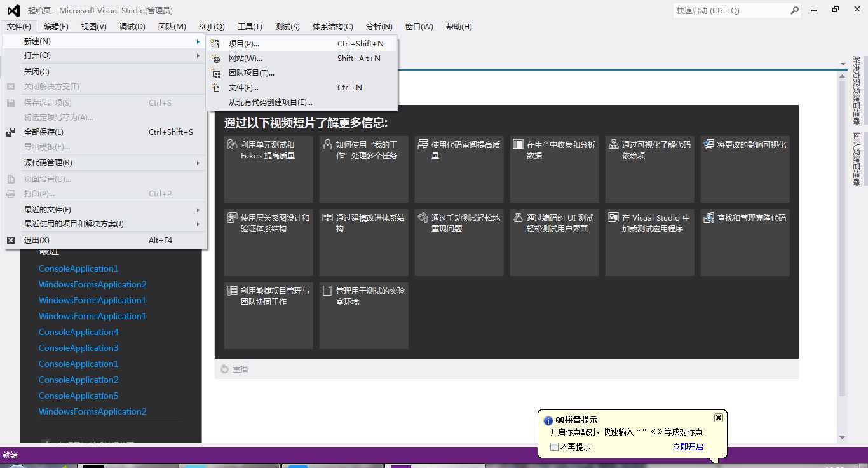Click icon on 使用代码审阅提高质量 tile
Viewport: 868px width, 468px height.
[423, 144]
